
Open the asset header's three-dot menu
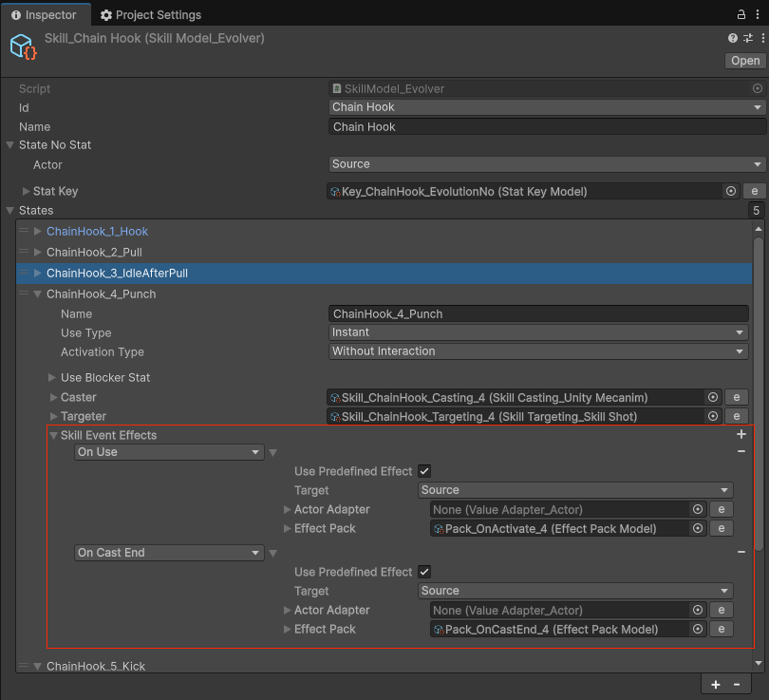point(762,38)
